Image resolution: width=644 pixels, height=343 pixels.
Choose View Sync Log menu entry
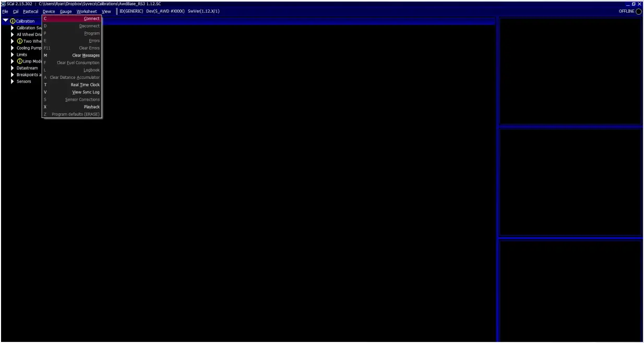71,92
